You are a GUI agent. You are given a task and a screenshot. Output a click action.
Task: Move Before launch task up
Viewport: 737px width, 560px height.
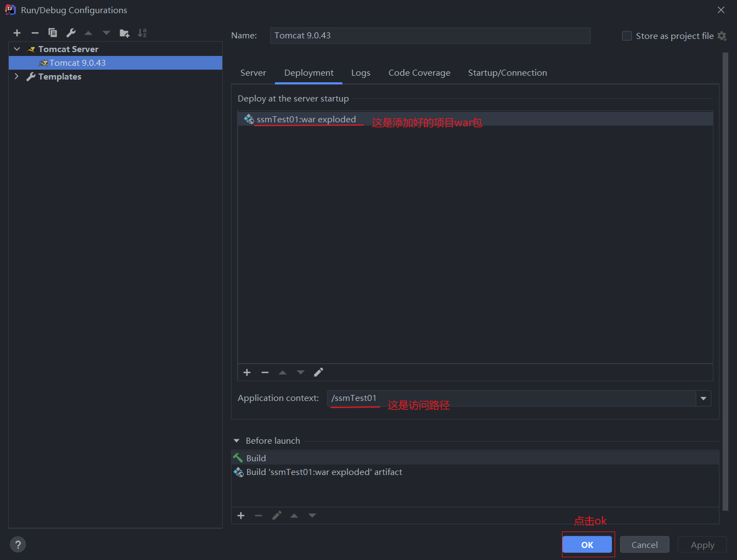pos(294,516)
